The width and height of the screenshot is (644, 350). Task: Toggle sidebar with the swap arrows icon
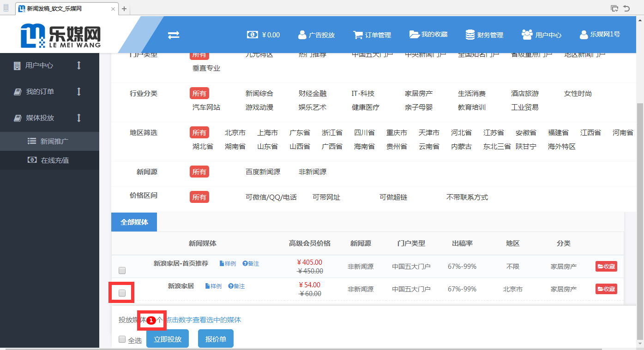pyautogui.click(x=174, y=35)
